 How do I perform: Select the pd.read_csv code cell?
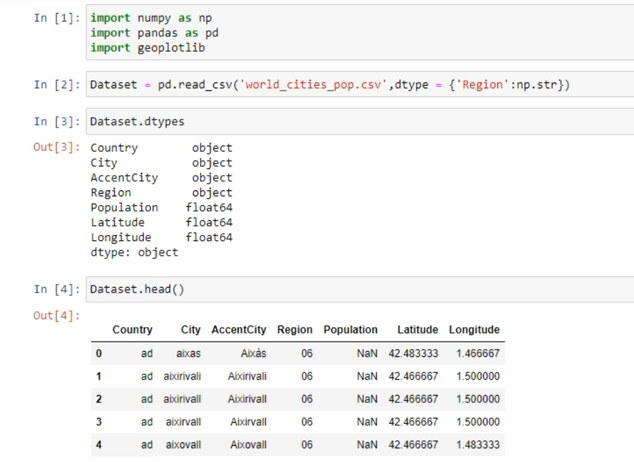point(330,85)
